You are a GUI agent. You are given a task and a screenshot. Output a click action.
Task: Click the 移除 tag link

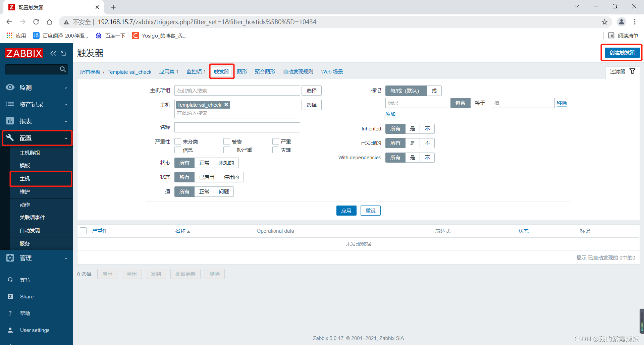click(562, 103)
